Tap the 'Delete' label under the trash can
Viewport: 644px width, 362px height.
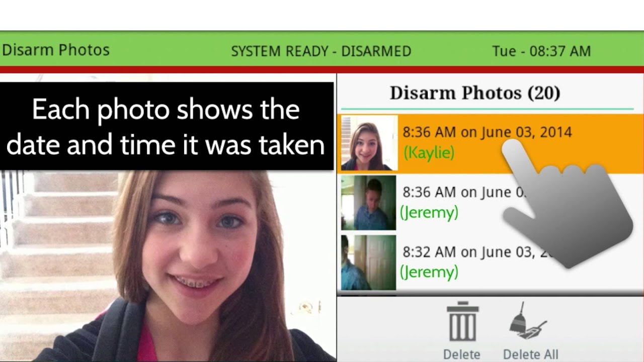[462, 354]
